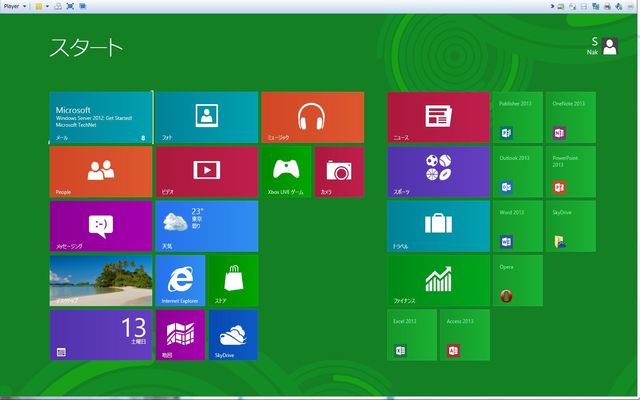This screenshot has height=400, width=640.
Task: Click the CD/DVD drive device icon
Action: (x=573, y=6)
